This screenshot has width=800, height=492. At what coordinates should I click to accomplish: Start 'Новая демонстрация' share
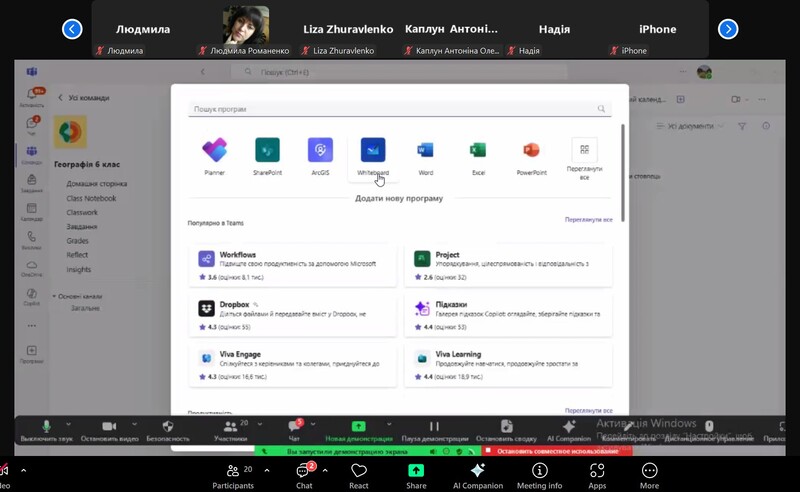(359, 430)
